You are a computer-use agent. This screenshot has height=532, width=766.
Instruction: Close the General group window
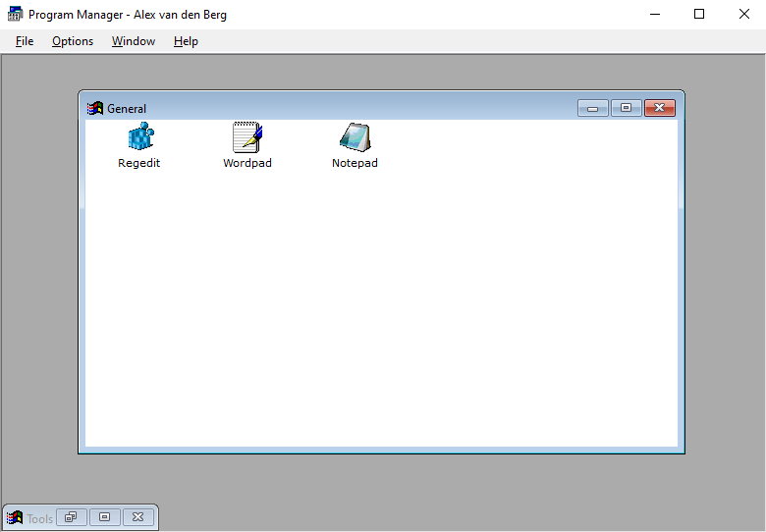coord(660,108)
